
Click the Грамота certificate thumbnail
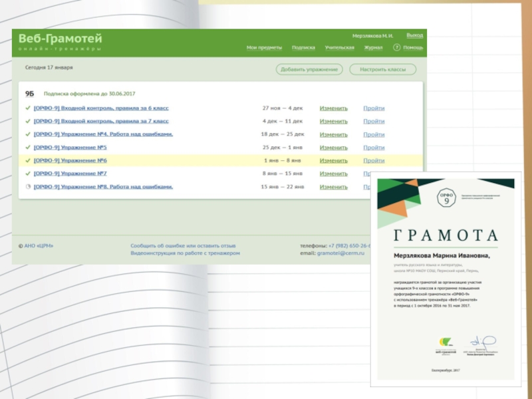pyautogui.click(x=446, y=279)
